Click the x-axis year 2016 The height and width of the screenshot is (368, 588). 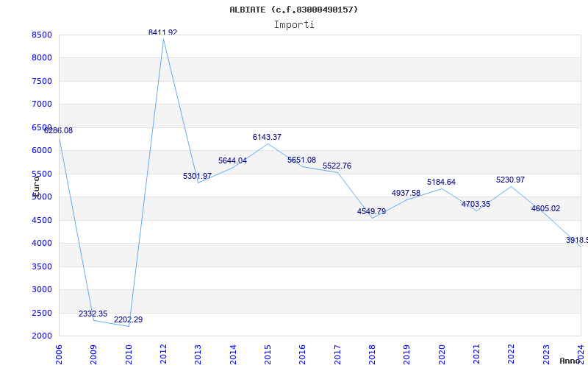pyautogui.click(x=303, y=355)
